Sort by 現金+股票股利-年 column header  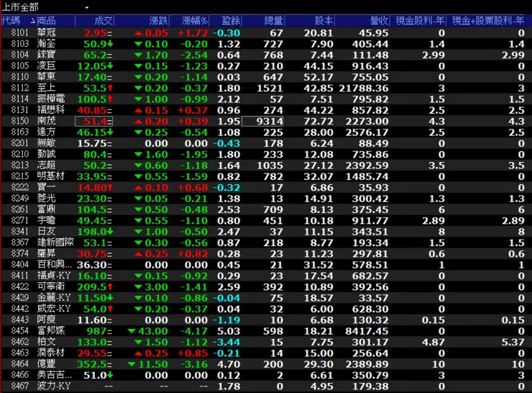pyautogui.click(x=487, y=21)
